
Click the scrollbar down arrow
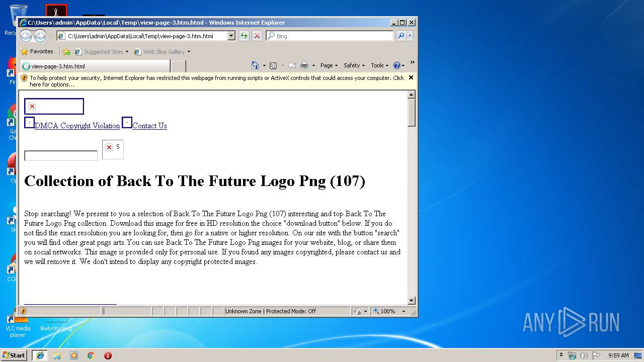pyautogui.click(x=411, y=301)
